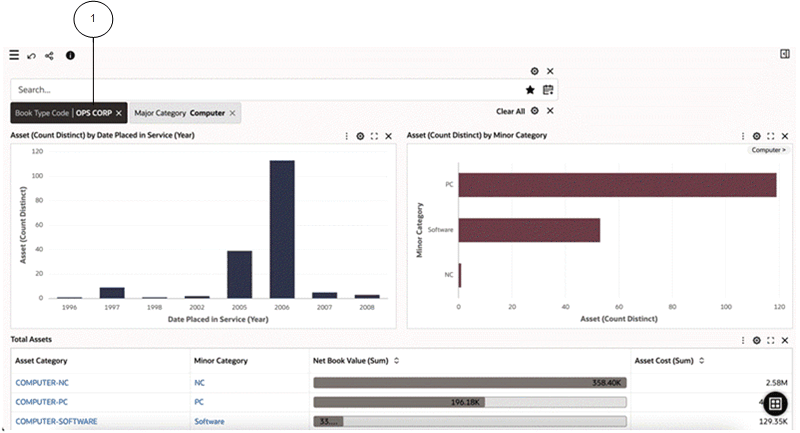Select the 1997 bar in the chart
Viewport: 800px width, 433px height.
112,293
